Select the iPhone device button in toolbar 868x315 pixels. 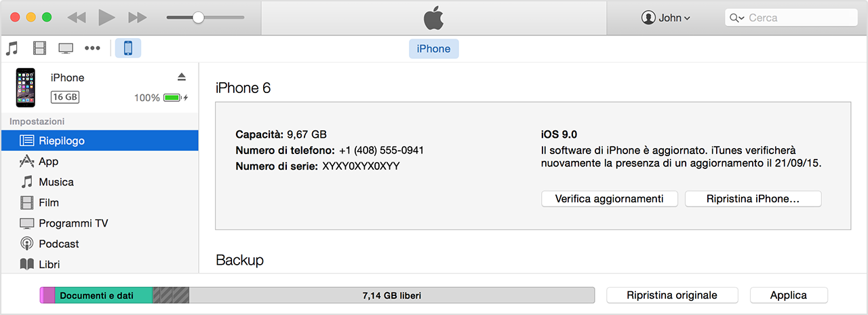(x=128, y=48)
